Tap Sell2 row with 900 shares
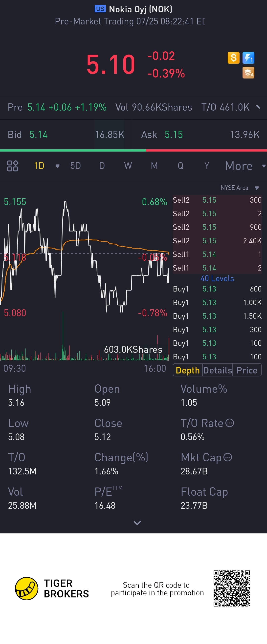 (x=217, y=227)
